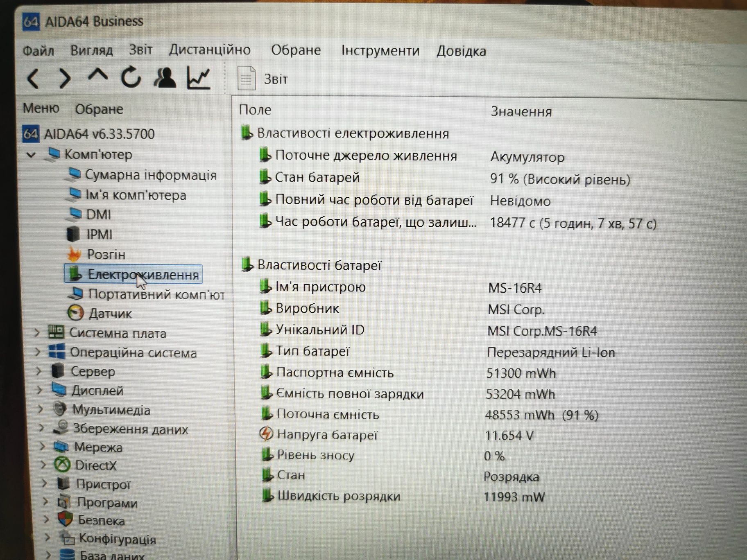Image resolution: width=747 pixels, height=560 pixels.
Task: Expand the Мультимедіа branch
Action: (41, 409)
